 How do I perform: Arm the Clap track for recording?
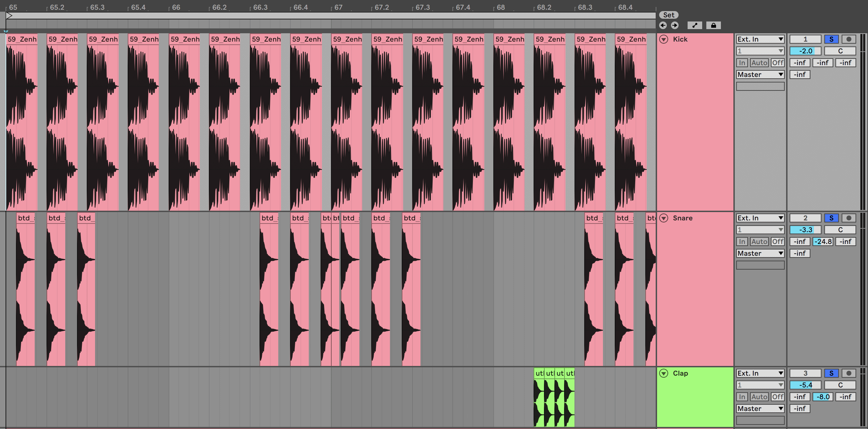[849, 373]
